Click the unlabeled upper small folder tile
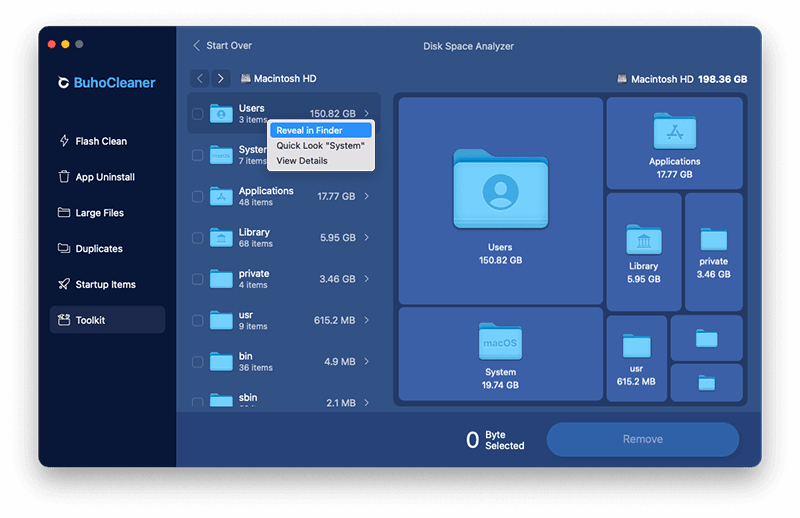 coord(706,338)
